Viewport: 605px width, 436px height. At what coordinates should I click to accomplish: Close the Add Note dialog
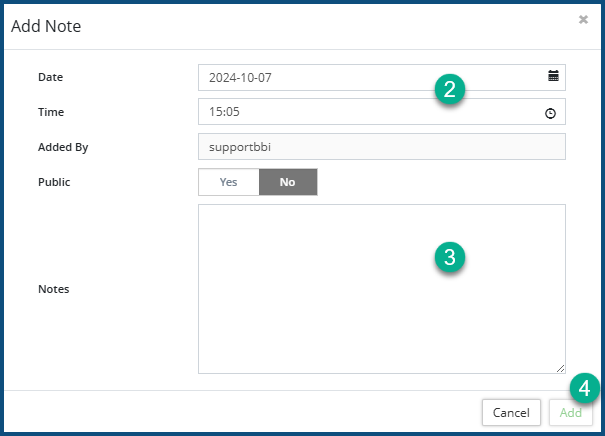[x=583, y=19]
